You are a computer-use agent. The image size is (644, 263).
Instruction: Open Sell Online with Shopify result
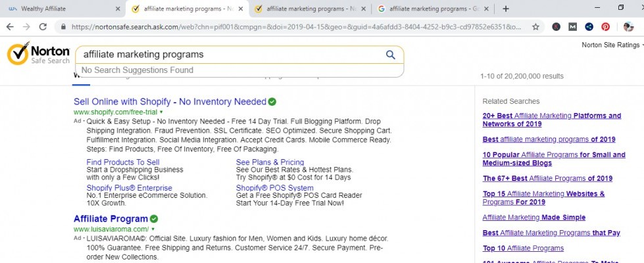click(x=170, y=101)
